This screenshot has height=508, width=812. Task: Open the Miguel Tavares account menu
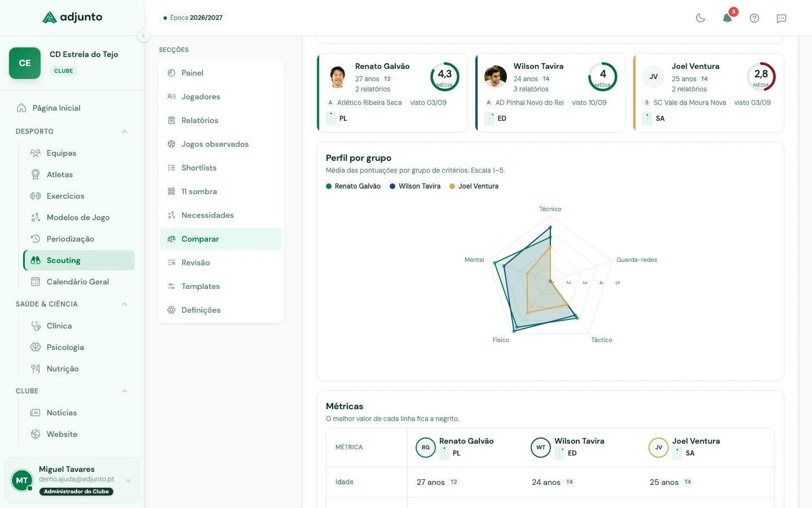click(x=72, y=480)
